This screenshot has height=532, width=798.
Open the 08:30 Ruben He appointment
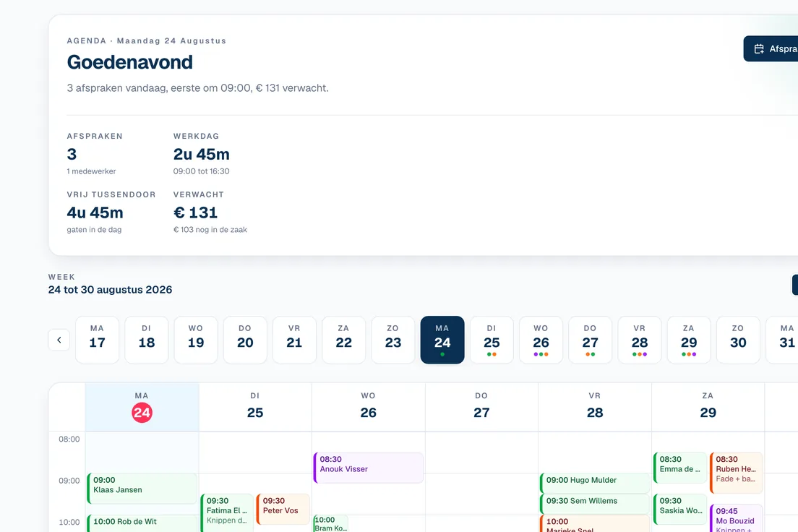pyautogui.click(x=736, y=473)
